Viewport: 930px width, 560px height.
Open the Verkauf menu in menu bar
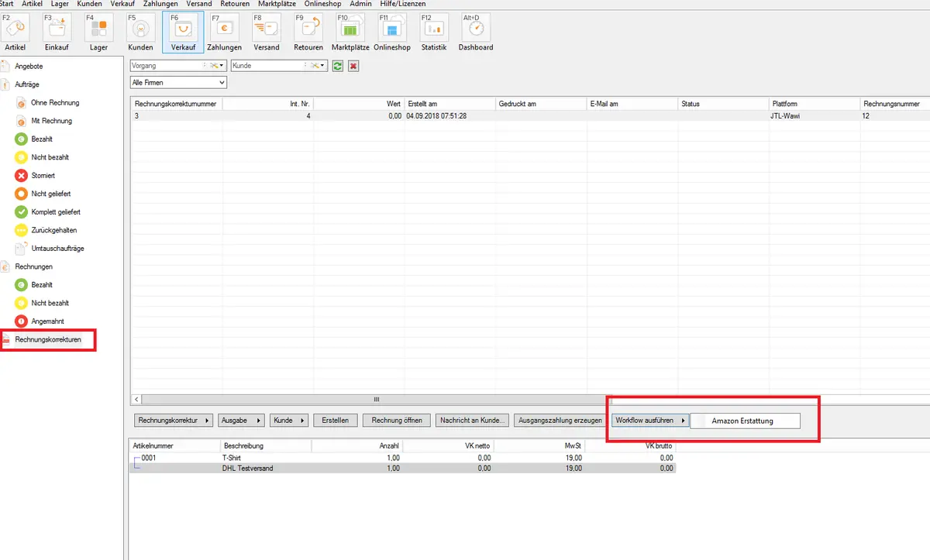coord(122,4)
